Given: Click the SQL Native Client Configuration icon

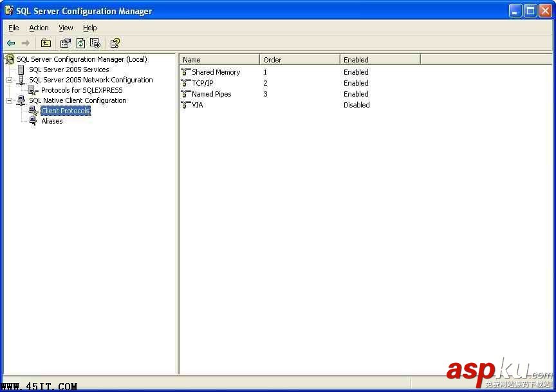Looking at the screenshot, I should click(21, 100).
